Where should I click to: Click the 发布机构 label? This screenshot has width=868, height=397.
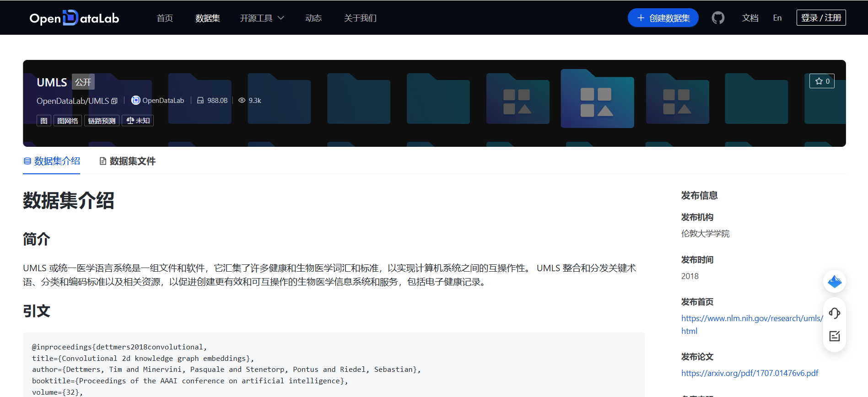click(697, 217)
